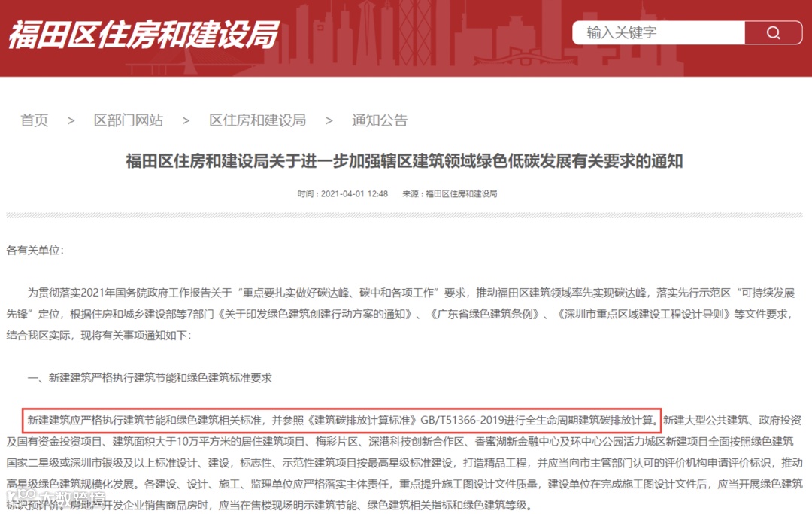Click the publish time 2021-04-01 12:48
This screenshot has width=812, height=514.
[x=342, y=194]
